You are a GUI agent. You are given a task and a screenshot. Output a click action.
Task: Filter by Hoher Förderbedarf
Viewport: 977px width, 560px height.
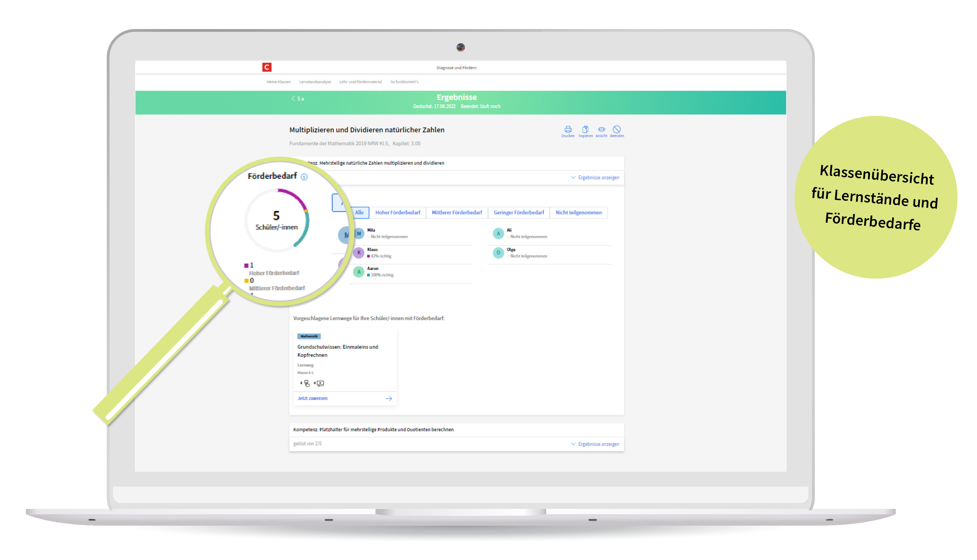pos(397,213)
